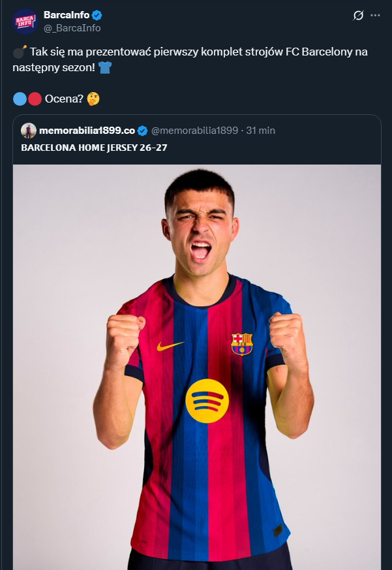Click the blue circle emoji before "Ocena?"

point(20,99)
